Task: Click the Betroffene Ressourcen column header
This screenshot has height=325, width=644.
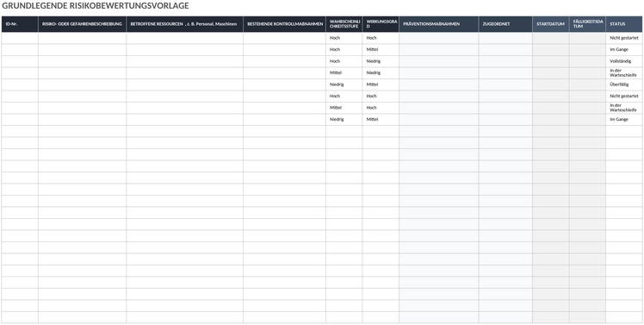Action: point(185,24)
